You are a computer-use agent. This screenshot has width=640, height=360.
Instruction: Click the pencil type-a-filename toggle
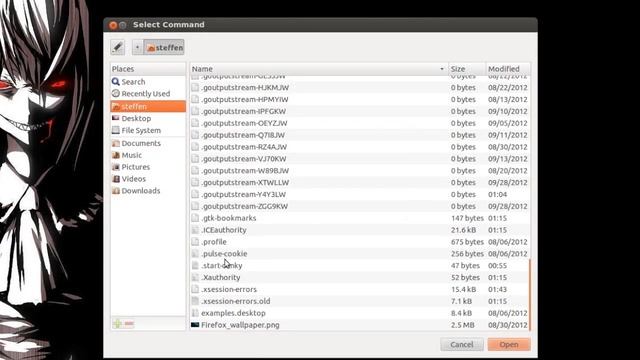pyautogui.click(x=118, y=47)
